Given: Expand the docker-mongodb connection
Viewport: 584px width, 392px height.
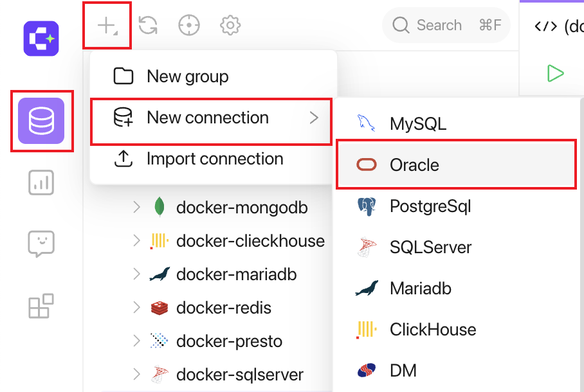Looking at the screenshot, I should click(137, 207).
